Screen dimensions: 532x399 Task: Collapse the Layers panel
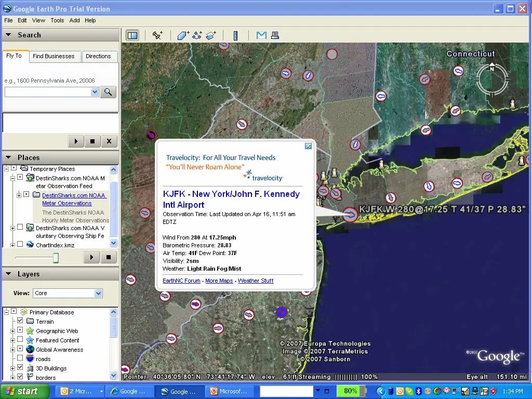coord(8,274)
